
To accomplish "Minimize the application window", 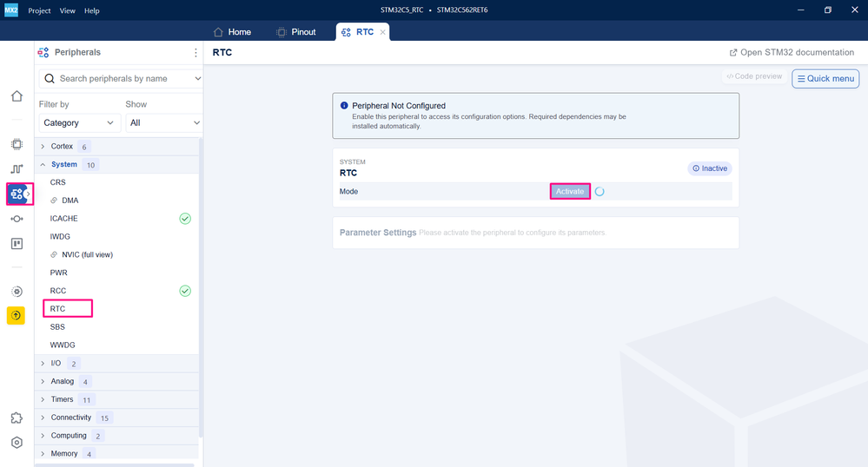I will (800, 10).
